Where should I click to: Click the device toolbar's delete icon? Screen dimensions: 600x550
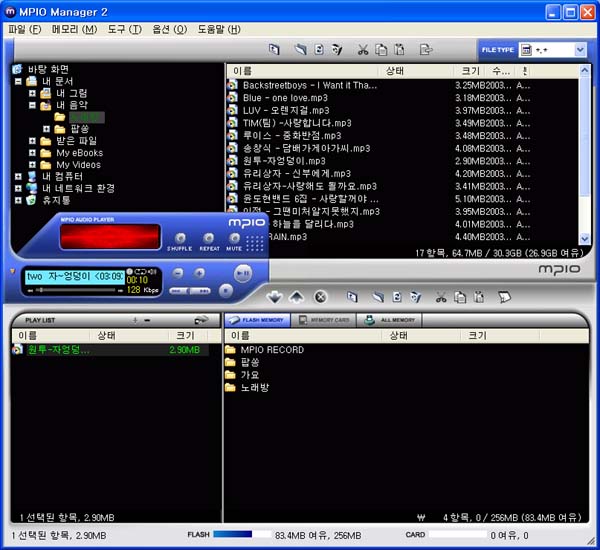(416, 297)
